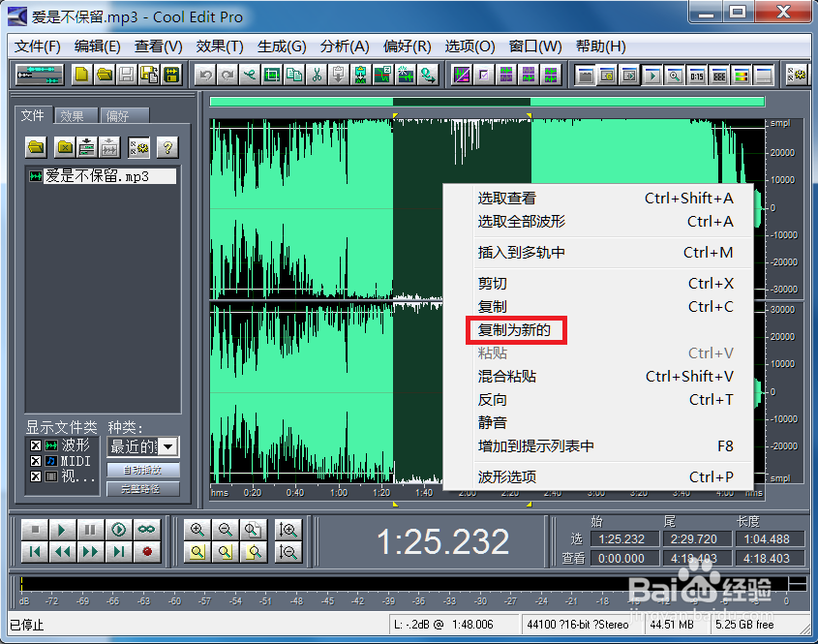This screenshot has height=644, width=818.
Task: Click the time display 0:15 toolbar icon
Action: pos(697,77)
